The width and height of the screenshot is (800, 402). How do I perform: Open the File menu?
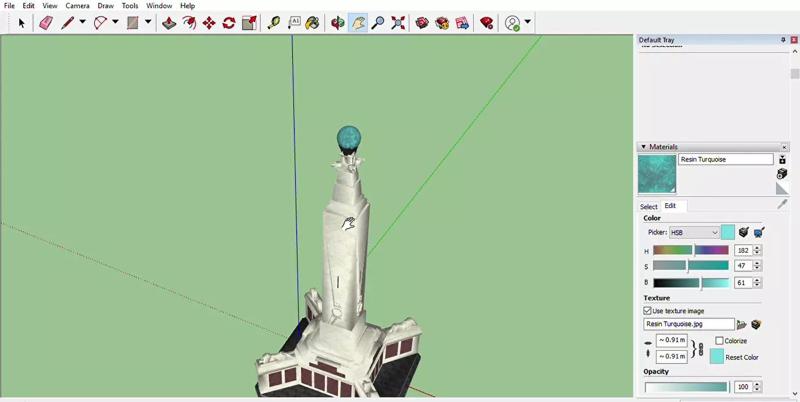click(x=9, y=6)
